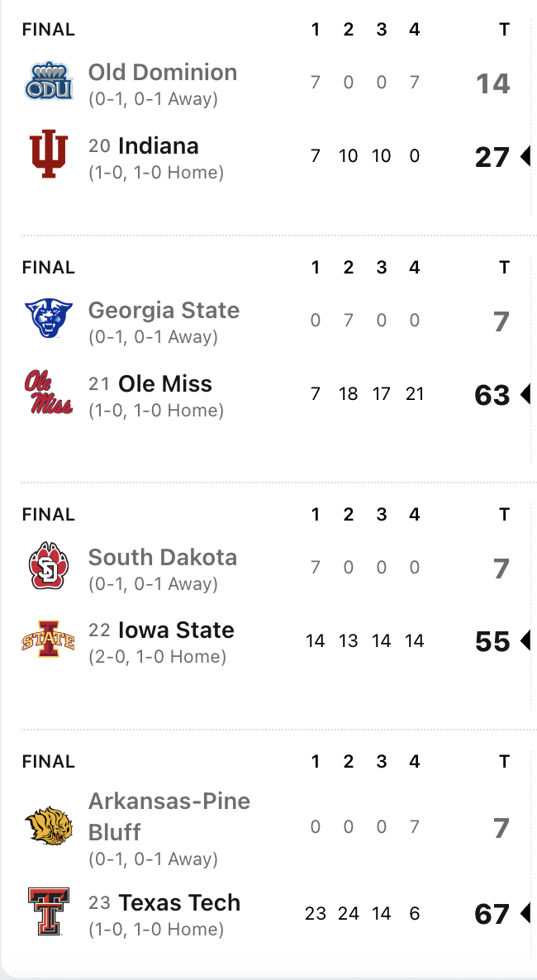The height and width of the screenshot is (980, 537).
Task: Click the Texas Tech logo
Action: [49, 911]
